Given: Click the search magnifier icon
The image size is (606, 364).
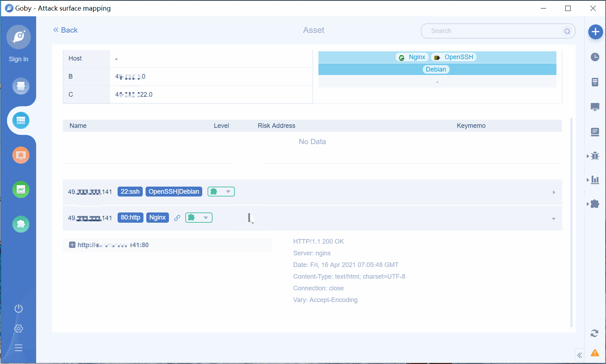Looking at the screenshot, I should (567, 31).
